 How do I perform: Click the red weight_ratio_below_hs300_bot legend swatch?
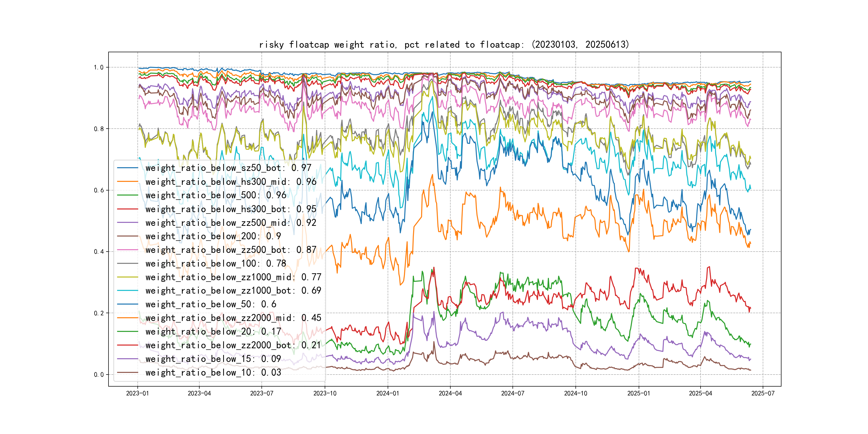(x=128, y=209)
